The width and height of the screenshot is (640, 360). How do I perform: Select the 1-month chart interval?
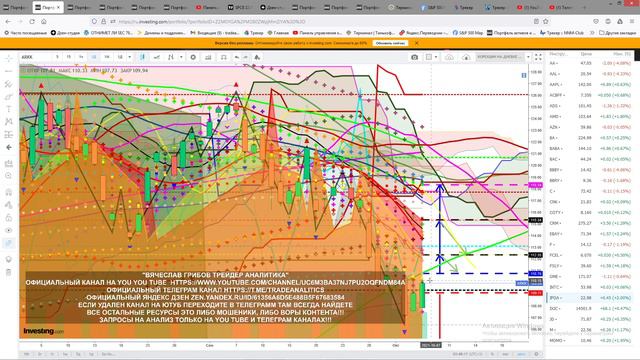click(120, 57)
